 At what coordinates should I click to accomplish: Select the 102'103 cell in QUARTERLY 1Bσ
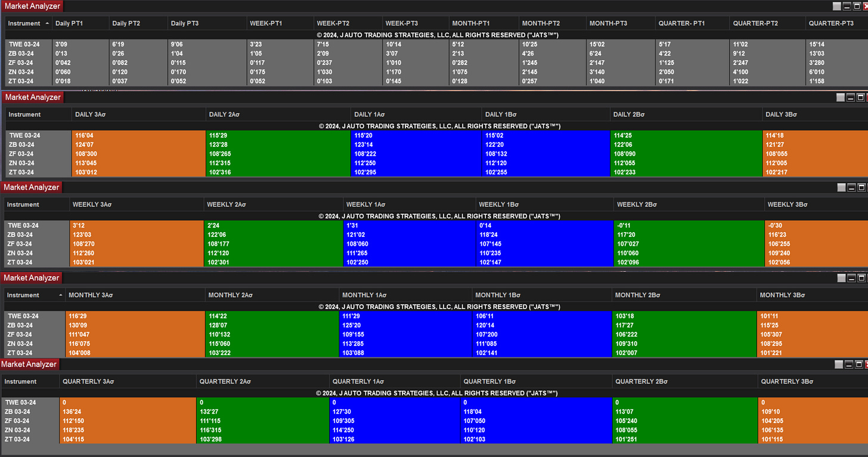pos(536,439)
